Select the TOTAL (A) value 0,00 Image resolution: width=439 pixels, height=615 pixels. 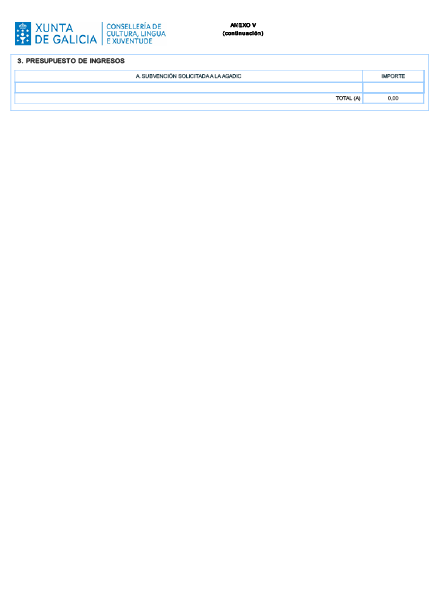[393, 98]
